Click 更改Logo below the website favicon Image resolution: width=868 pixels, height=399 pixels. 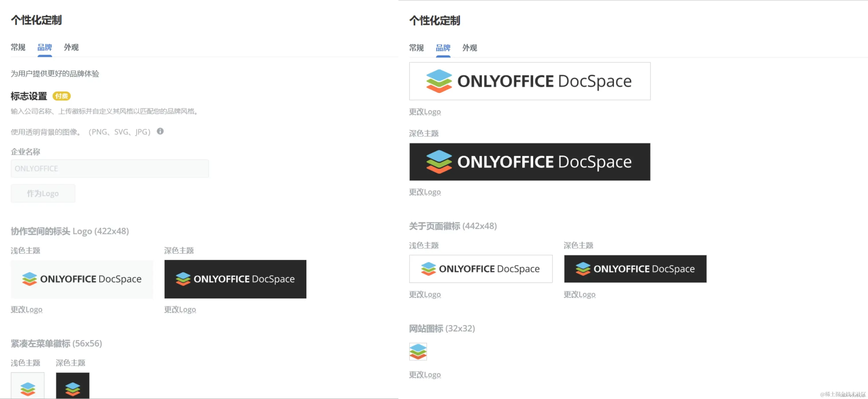click(x=425, y=375)
